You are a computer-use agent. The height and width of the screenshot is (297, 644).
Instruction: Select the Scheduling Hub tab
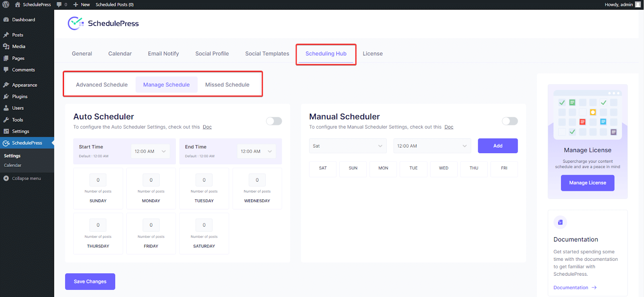coord(326,53)
